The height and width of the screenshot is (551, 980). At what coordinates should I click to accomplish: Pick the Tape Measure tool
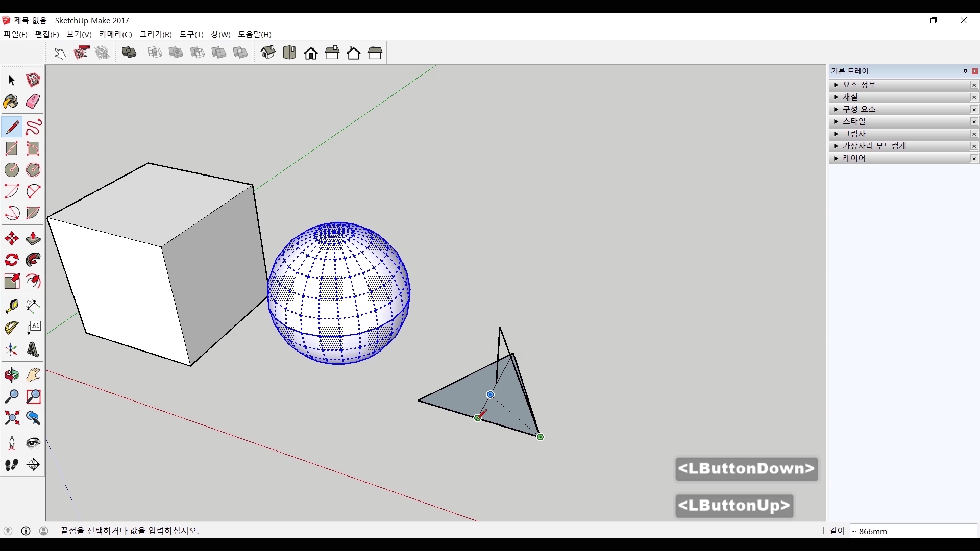coord(11,306)
